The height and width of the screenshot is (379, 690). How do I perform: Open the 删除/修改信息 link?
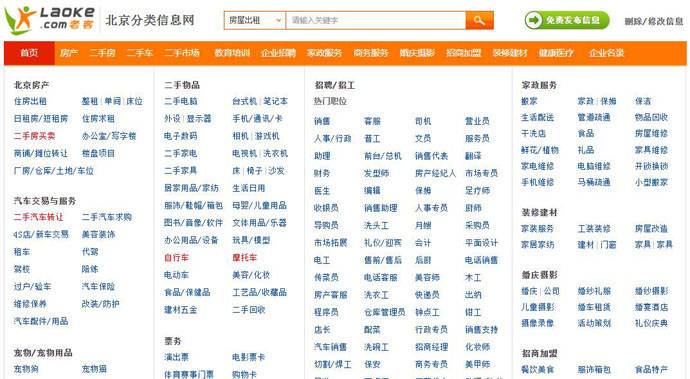pos(654,21)
